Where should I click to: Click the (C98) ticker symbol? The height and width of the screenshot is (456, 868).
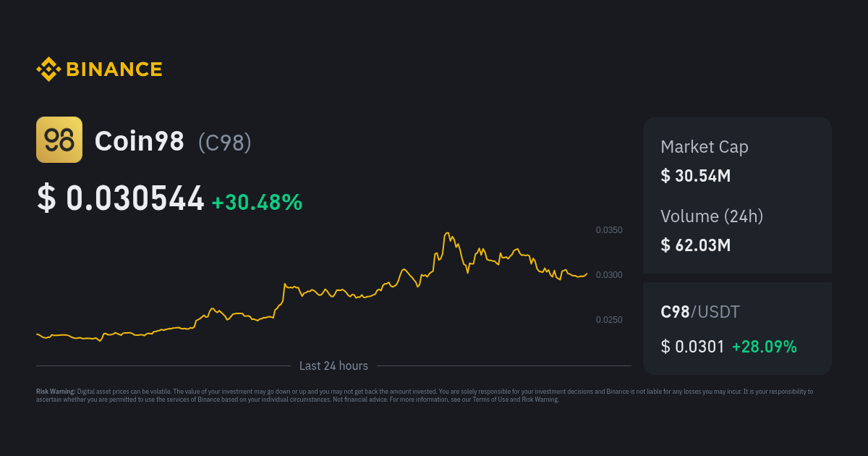coord(225,142)
